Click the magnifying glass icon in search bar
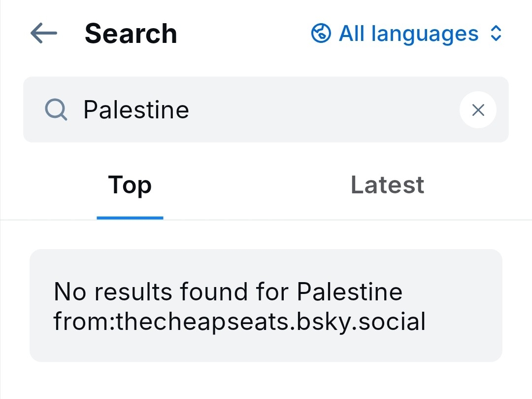This screenshot has height=399, width=532. tap(56, 109)
